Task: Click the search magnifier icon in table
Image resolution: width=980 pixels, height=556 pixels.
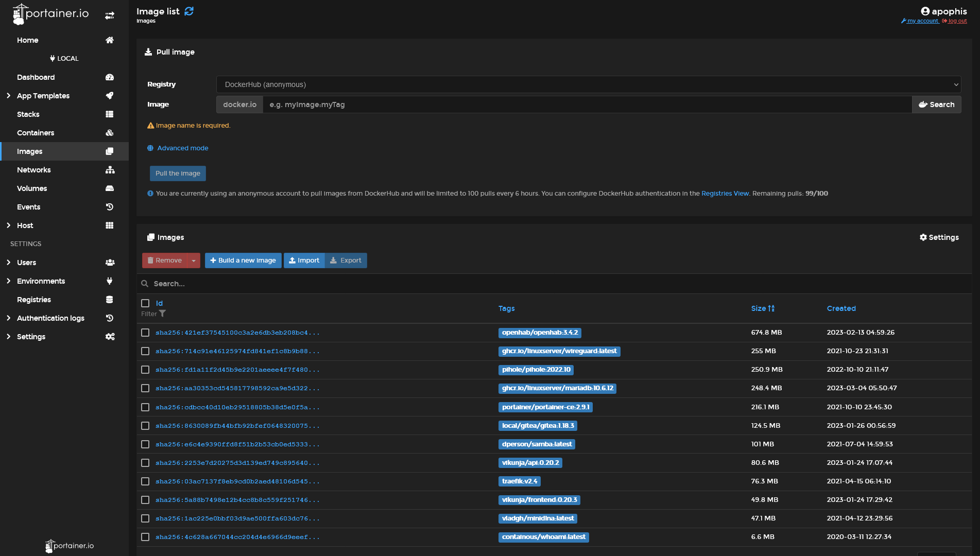Action: [x=145, y=284]
